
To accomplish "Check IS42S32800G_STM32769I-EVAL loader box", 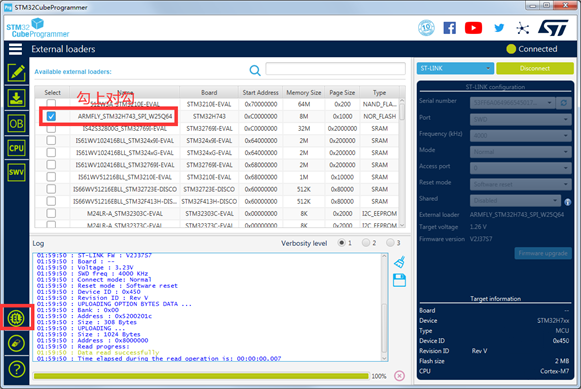I will (x=51, y=129).
